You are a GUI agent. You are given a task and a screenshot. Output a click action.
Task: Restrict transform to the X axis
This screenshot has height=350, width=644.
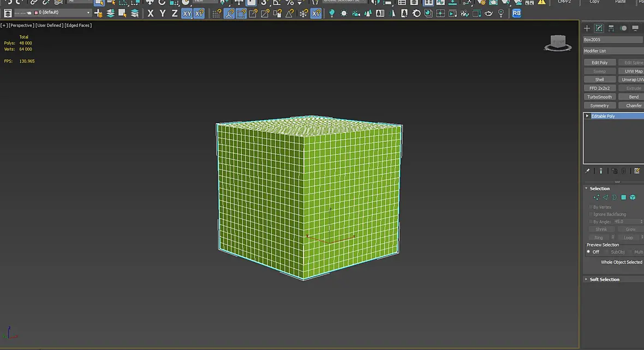(x=150, y=14)
